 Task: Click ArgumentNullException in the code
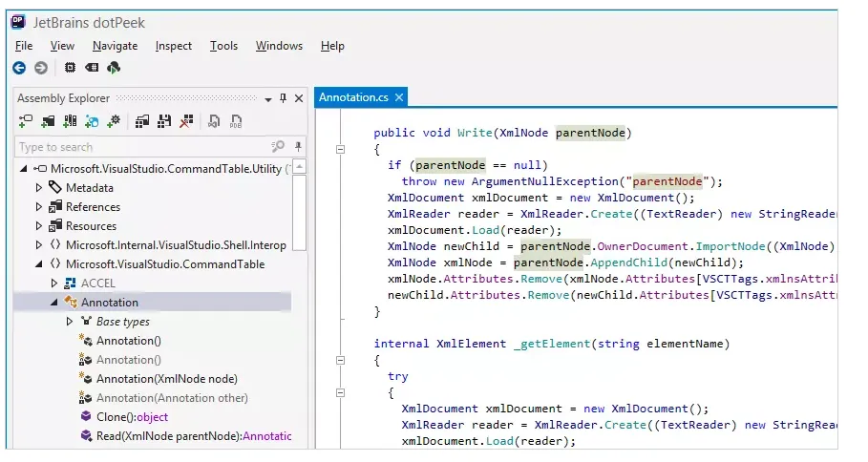[x=544, y=181]
